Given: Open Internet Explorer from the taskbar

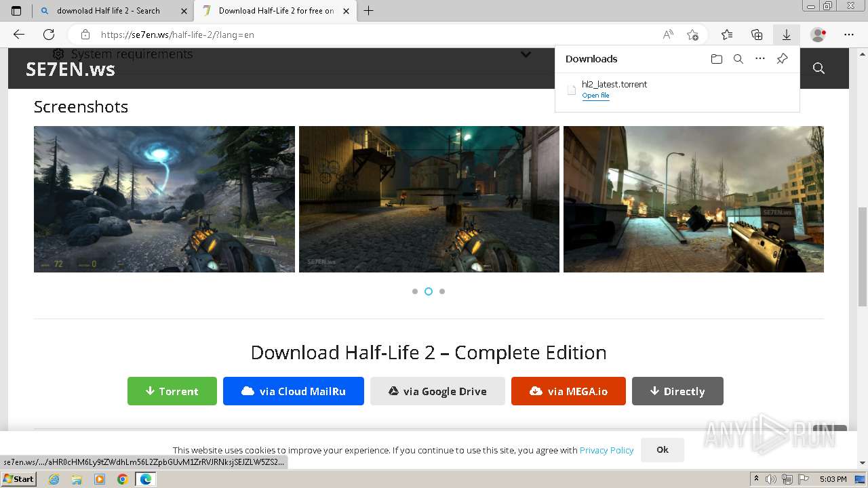Looking at the screenshot, I should tap(54, 479).
